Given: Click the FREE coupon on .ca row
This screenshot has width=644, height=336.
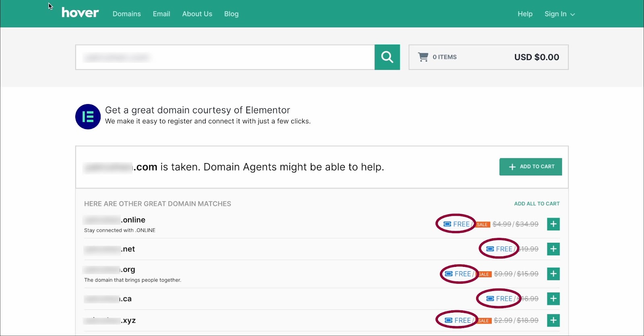Looking at the screenshot, I should (x=500, y=299).
